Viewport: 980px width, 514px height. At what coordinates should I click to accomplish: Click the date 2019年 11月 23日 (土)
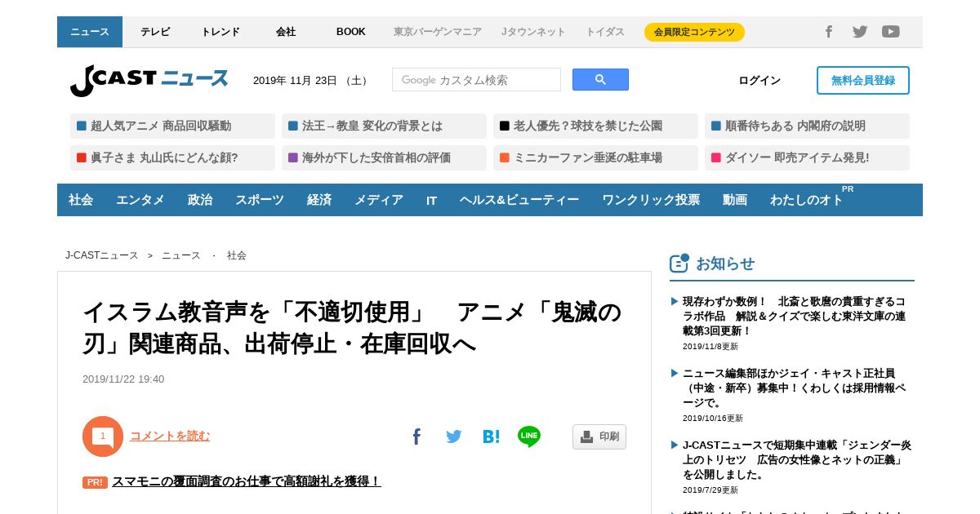310,81
